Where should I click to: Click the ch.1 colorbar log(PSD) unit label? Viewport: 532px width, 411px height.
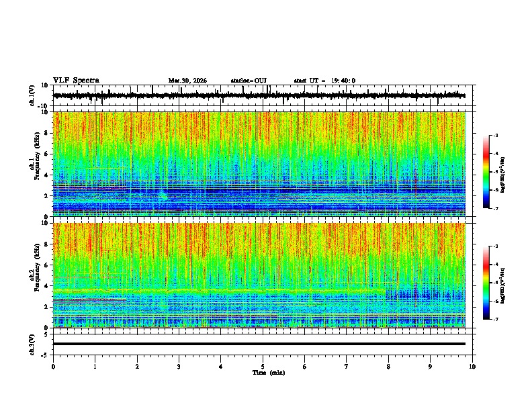click(503, 175)
